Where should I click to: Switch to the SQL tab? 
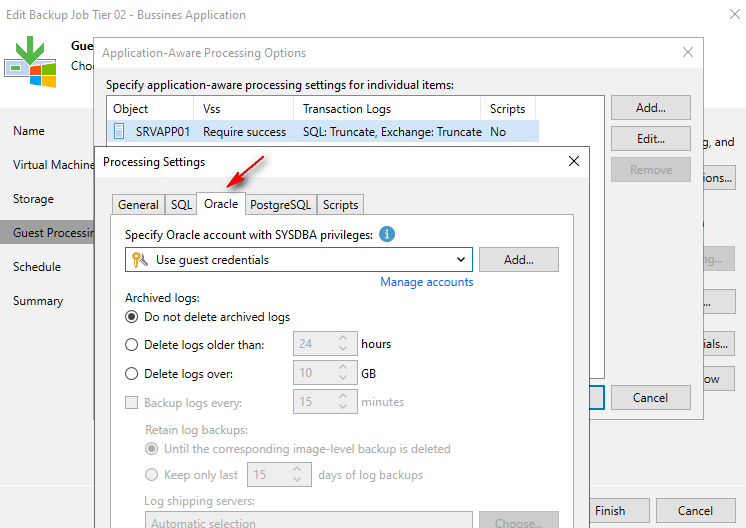point(181,204)
